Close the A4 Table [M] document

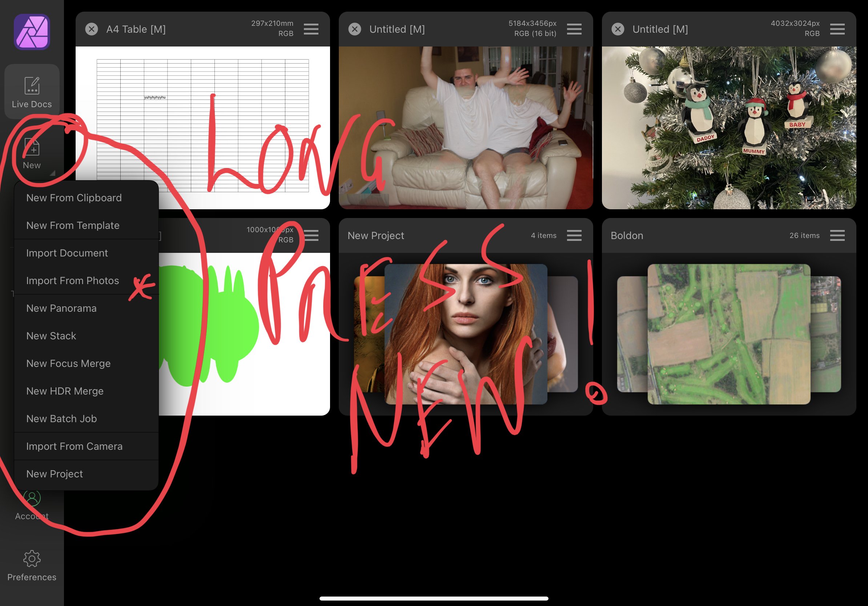click(92, 29)
